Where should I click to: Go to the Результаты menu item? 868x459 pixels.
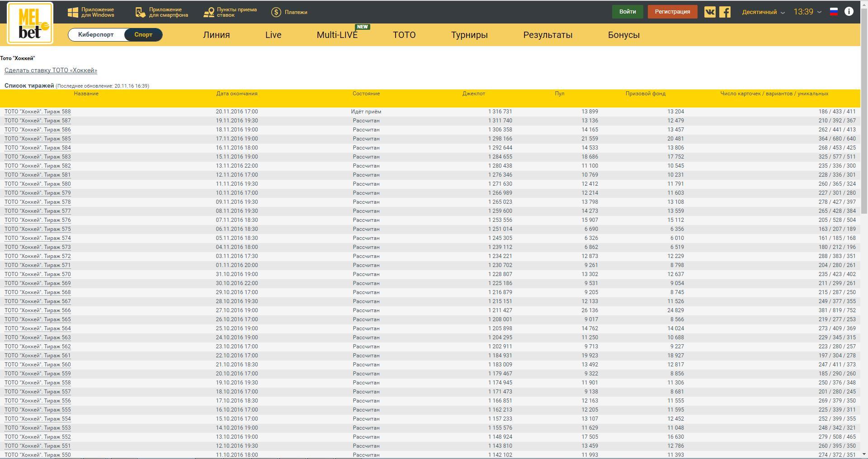tap(547, 35)
